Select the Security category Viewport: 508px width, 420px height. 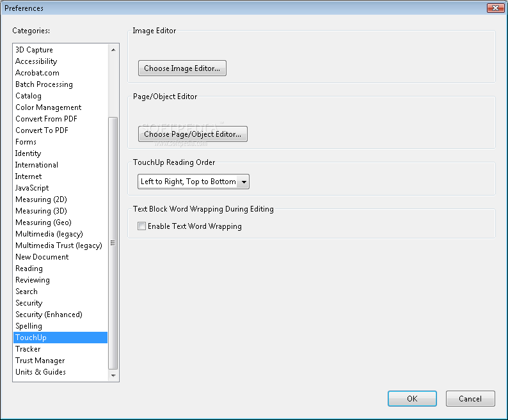(60, 303)
